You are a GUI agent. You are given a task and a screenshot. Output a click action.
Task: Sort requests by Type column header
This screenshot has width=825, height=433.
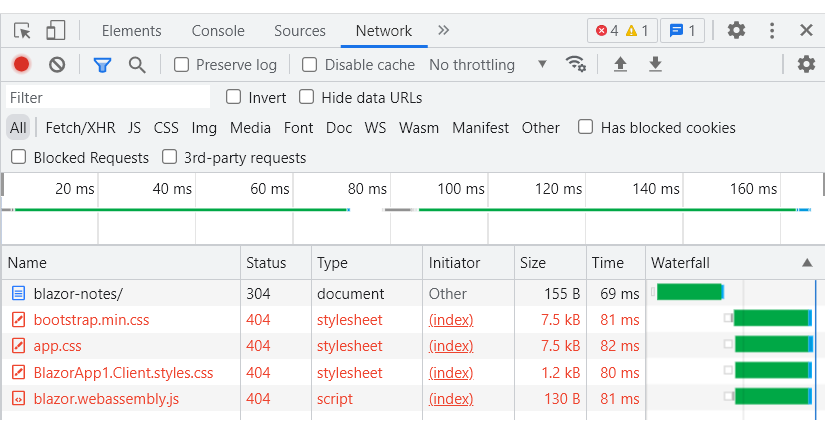click(x=367, y=263)
